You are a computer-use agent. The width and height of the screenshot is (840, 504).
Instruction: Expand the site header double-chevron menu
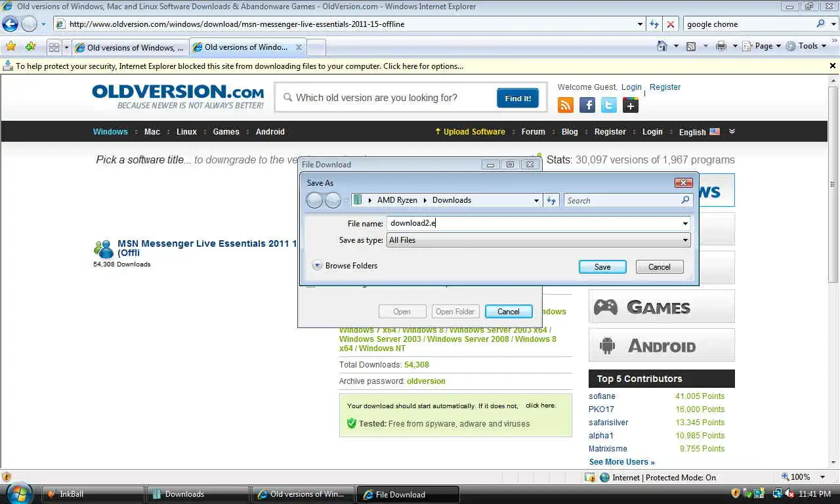(732, 131)
